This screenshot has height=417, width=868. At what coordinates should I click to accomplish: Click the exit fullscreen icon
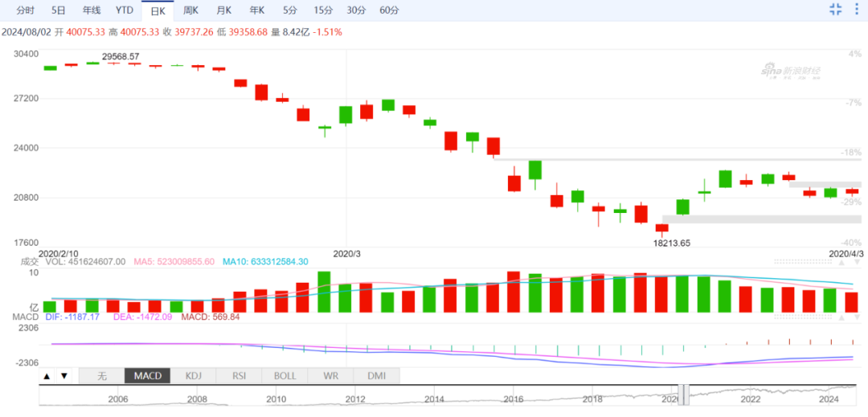pyautogui.click(x=836, y=10)
